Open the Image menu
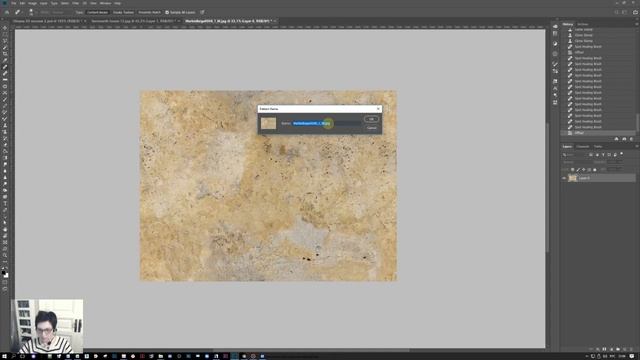The image size is (640, 360). tap(32, 3)
